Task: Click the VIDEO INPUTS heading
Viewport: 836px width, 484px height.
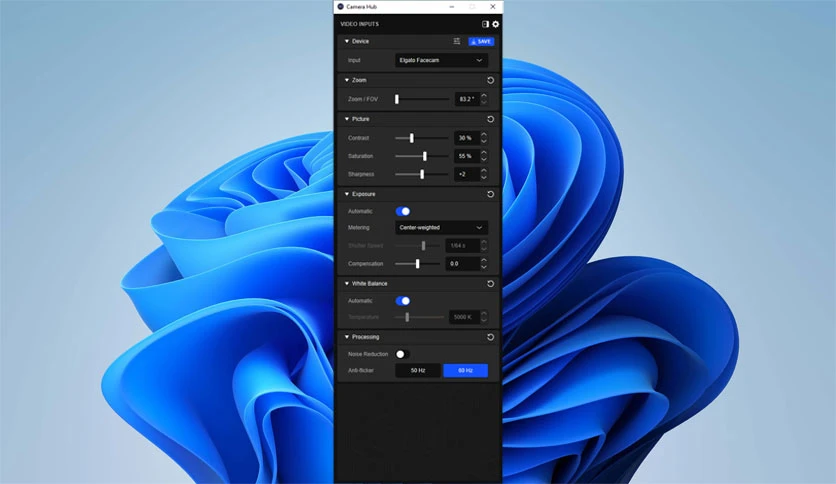Action: click(359, 24)
